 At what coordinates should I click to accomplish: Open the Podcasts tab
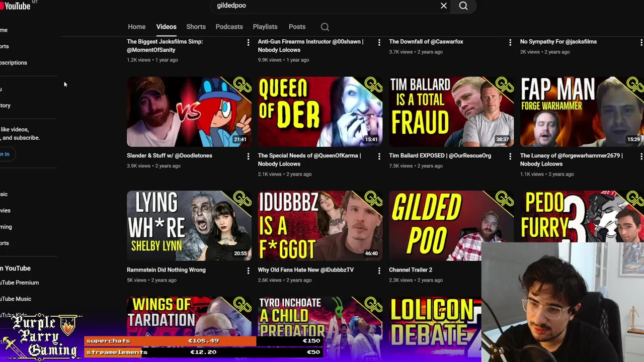tap(229, 27)
